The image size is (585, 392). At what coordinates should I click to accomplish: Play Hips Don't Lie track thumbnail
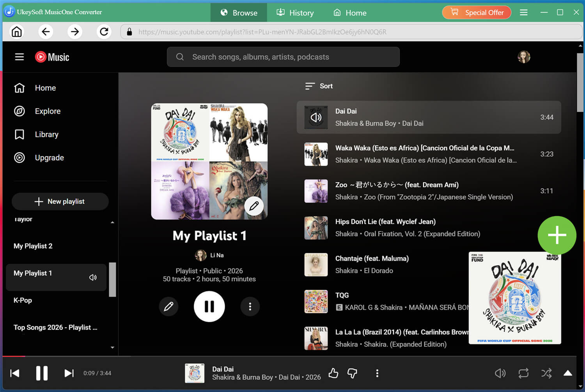pyautogui.click(x=316, y=228)
